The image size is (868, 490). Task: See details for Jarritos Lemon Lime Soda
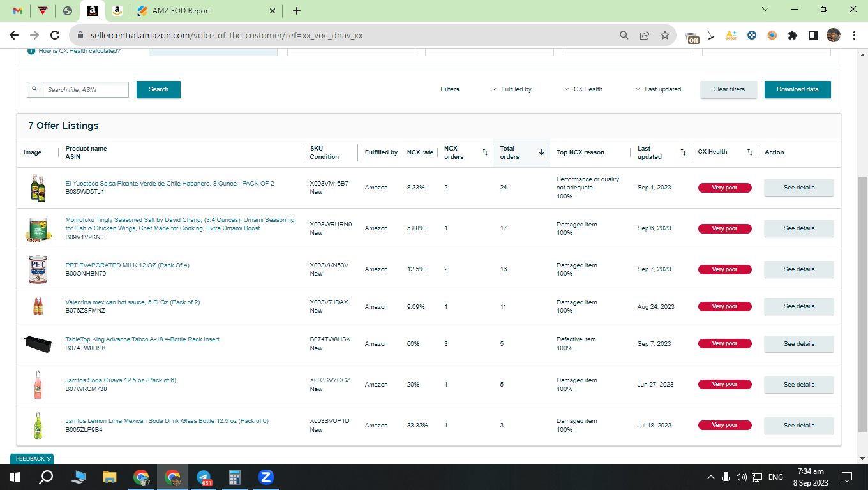pyautogui.click(x=799, y=426)
